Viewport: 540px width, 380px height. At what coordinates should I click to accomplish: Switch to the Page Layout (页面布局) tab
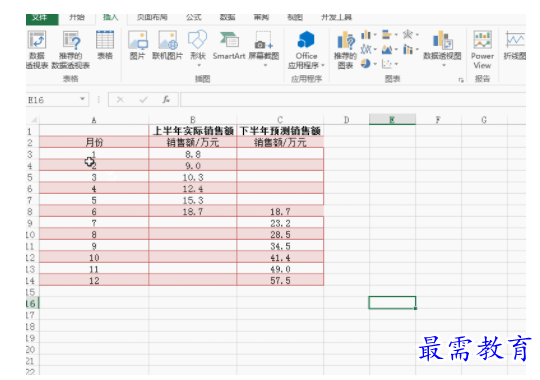point(152,17)
